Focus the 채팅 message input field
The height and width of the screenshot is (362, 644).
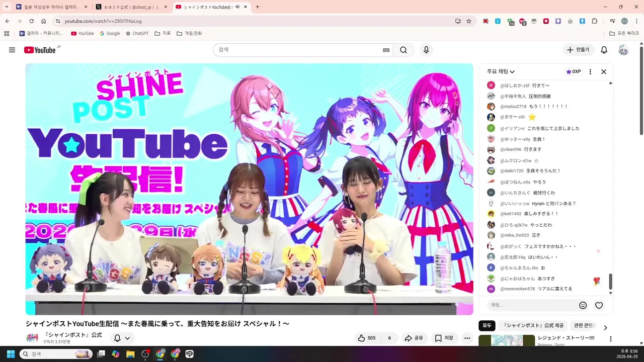coord(532,305)
